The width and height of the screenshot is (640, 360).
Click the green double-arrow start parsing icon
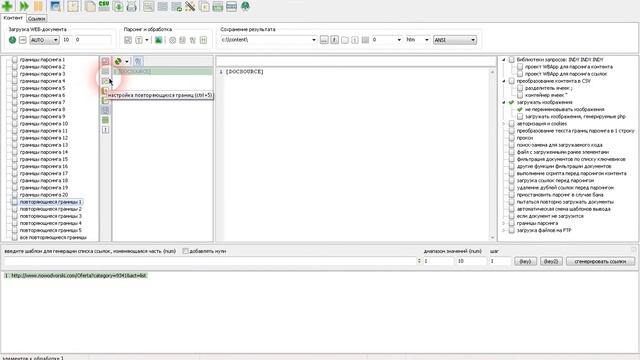click(24, 6)
